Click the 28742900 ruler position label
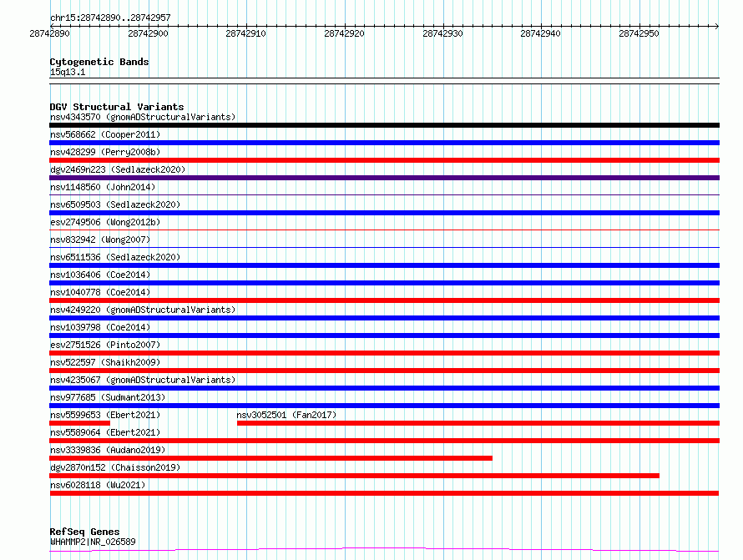 148,33
